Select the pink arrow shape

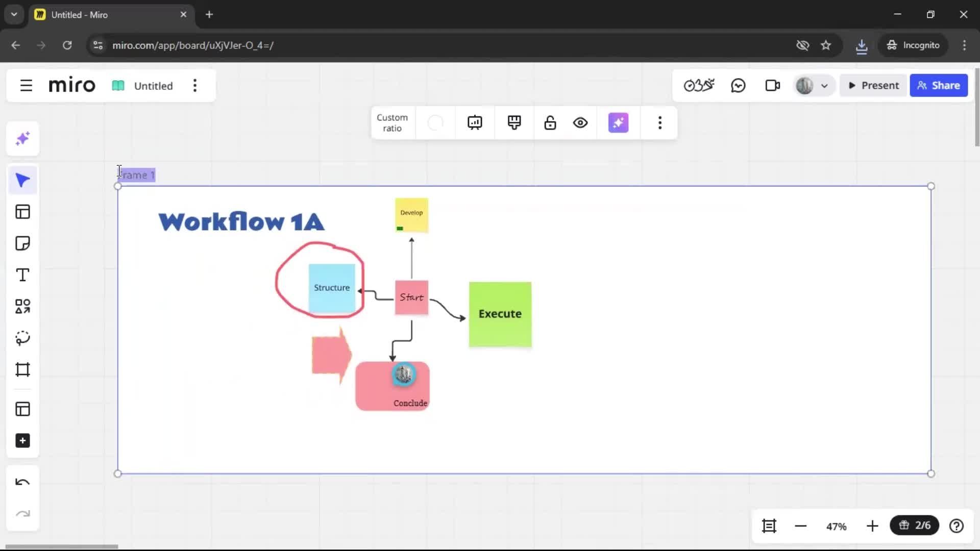331,355
